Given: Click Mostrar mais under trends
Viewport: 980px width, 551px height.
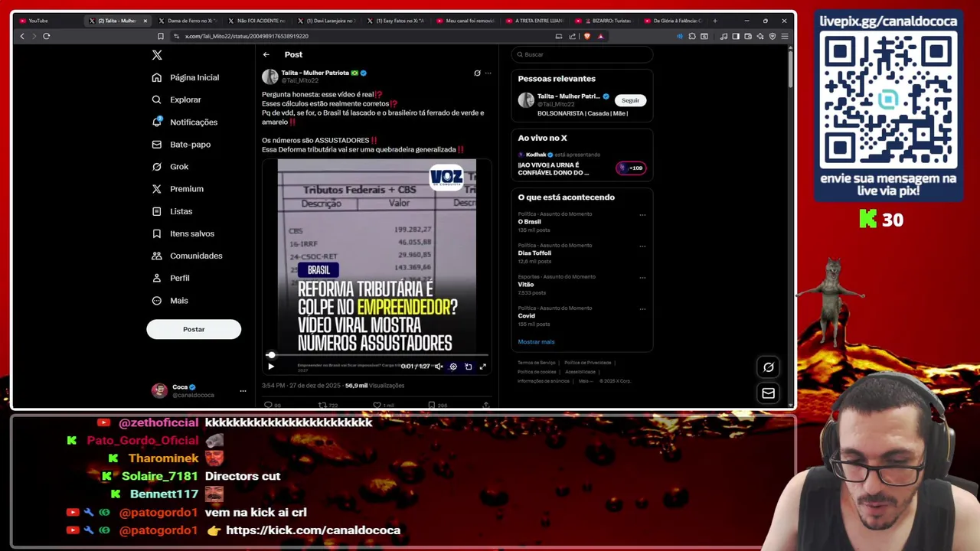Looking at the screenshot, I should click(x=536, y=342).
